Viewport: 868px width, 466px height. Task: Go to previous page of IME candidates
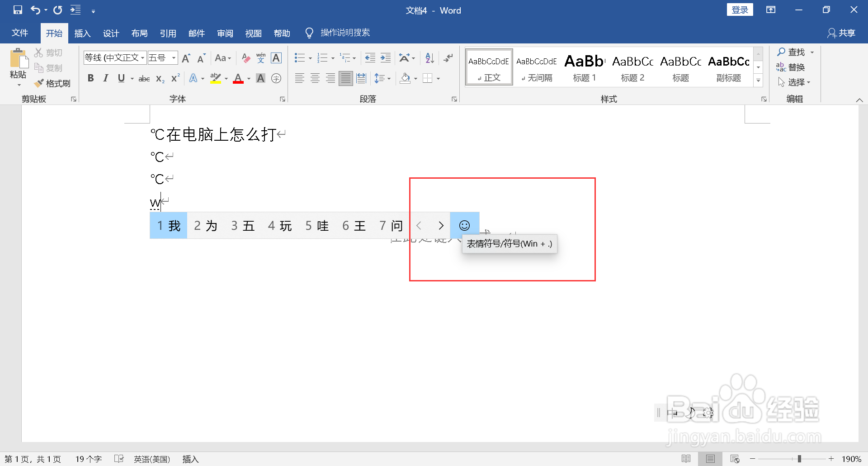[x=419, y=225]
